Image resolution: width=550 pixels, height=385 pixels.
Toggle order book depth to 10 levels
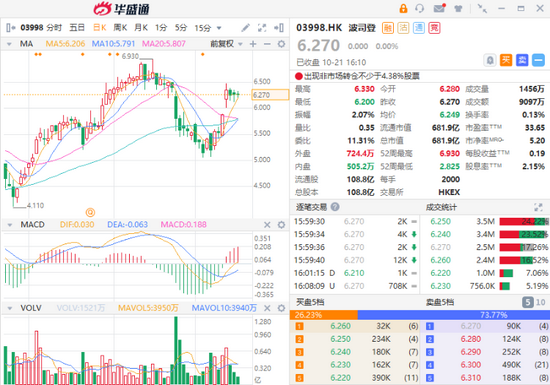coord(540,302)
